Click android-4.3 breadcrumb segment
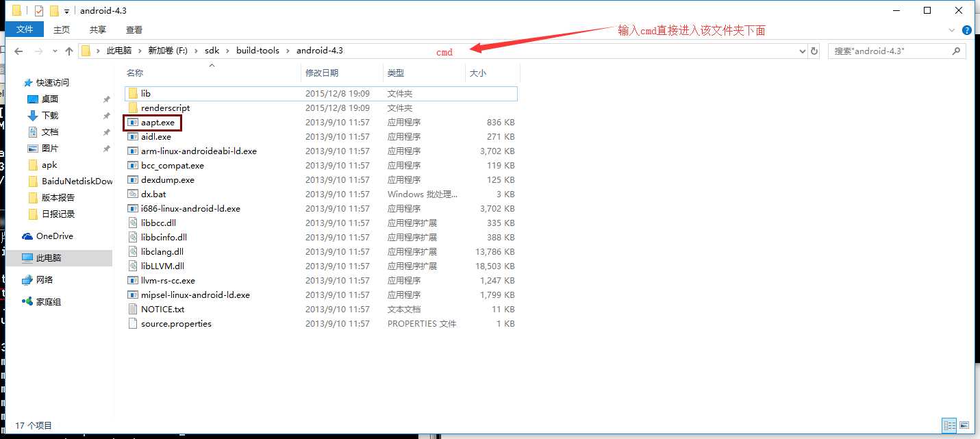Viewport: 980px width, 439px height. [320, 51]
